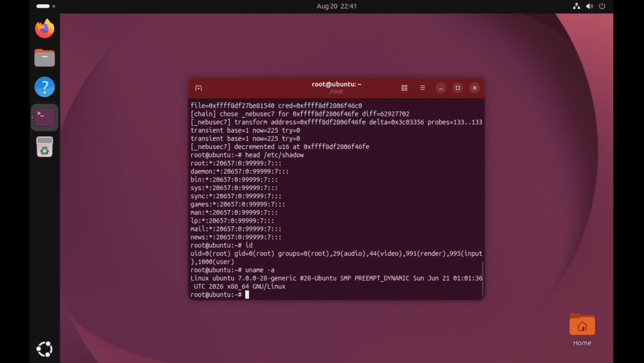
Task: Click the 'sync:*:20657:0:99999:7:::' line
Action: (x=236, y=196)
